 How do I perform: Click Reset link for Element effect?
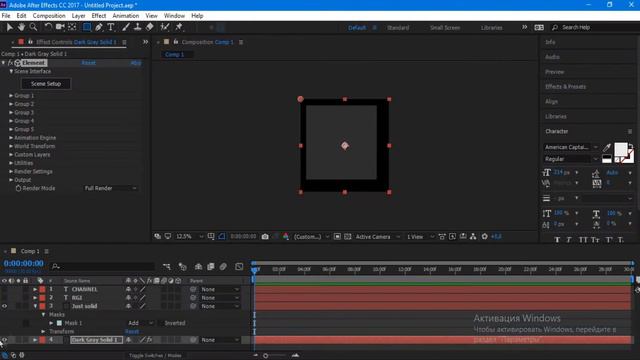point(89,63)
